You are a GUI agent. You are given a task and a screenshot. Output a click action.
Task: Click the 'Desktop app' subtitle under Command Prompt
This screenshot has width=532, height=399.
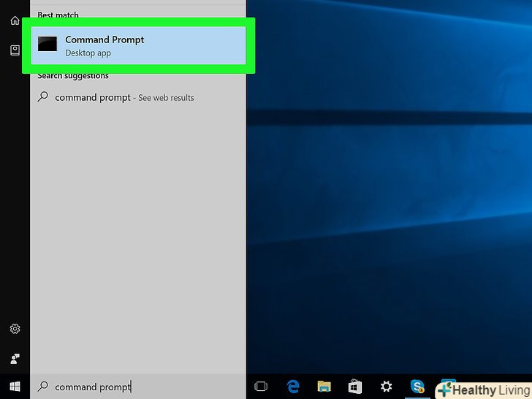88,53
